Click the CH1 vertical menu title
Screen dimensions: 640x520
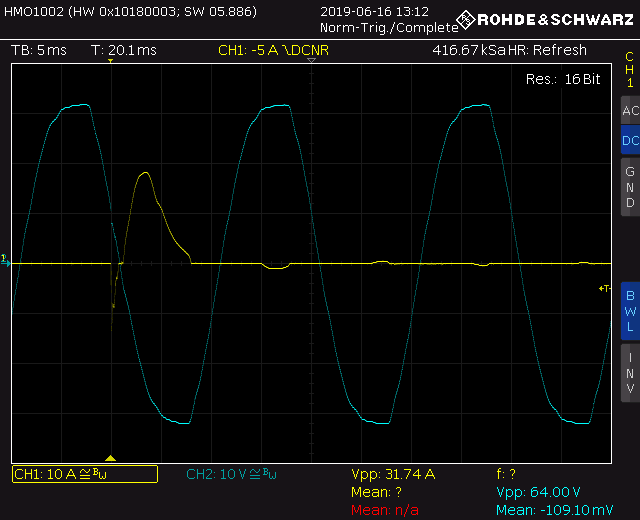coord(630,69)
